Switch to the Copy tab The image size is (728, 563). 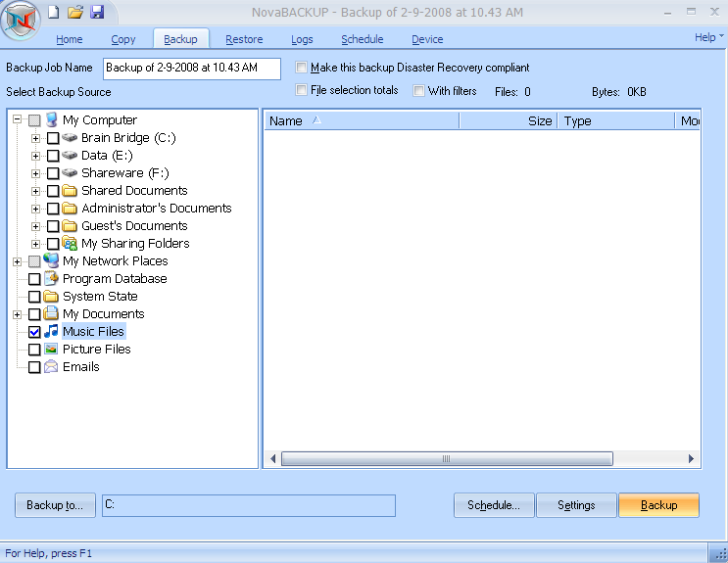pyautogui.click(x=123, y=39)
